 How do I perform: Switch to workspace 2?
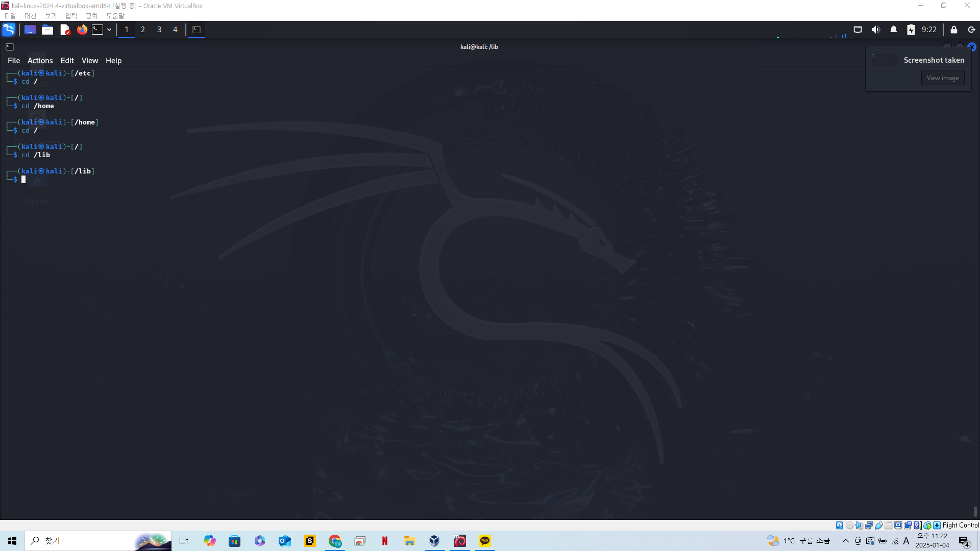[143, 30]
